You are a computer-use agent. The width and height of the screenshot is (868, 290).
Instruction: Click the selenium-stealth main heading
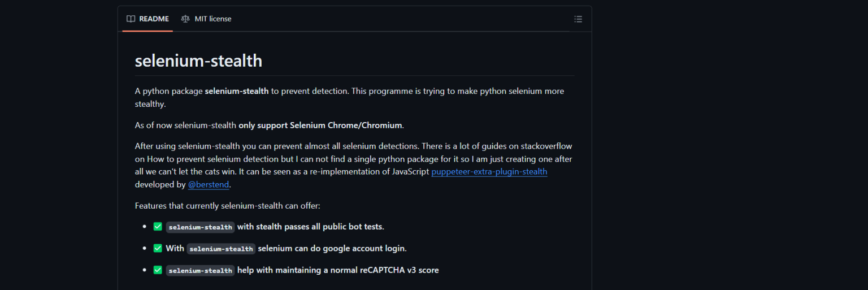point(198,60)
